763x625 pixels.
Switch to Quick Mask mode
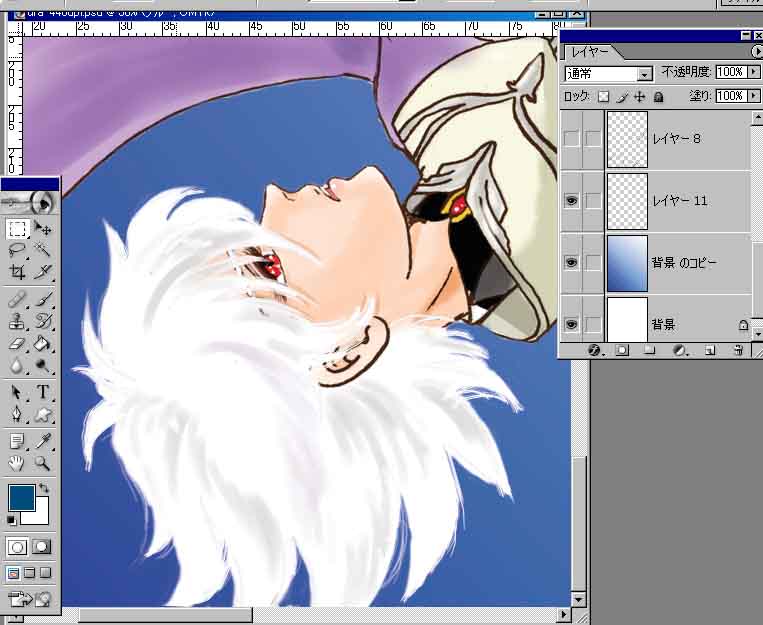tap(41, 547)
